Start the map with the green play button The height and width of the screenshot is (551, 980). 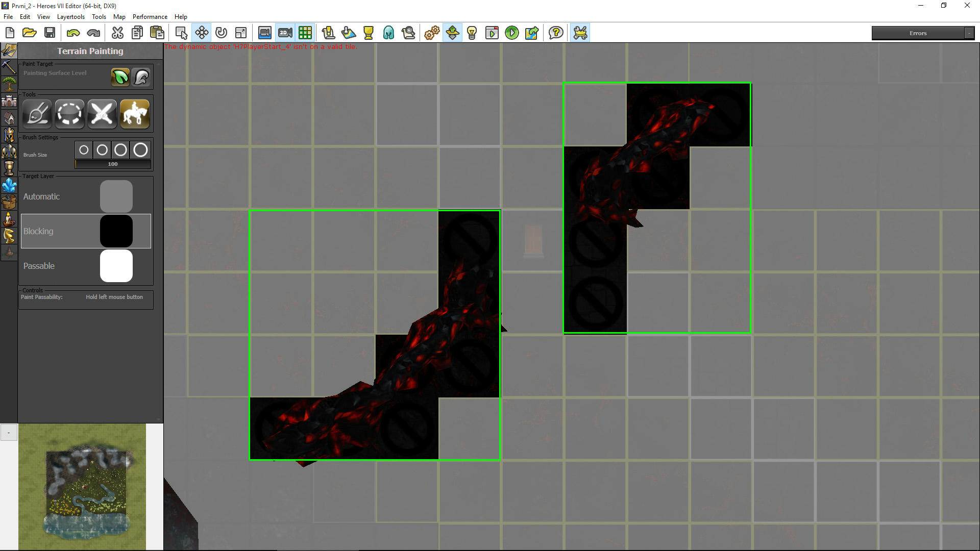pos(512,33)
